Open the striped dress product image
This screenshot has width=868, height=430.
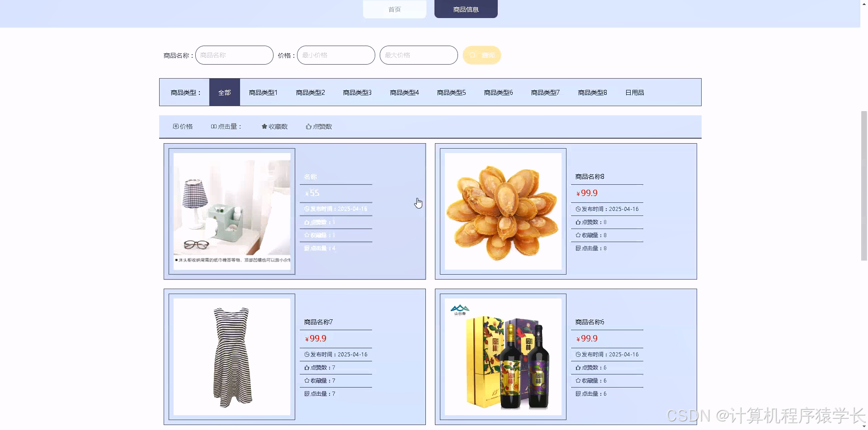pos(232,357)
